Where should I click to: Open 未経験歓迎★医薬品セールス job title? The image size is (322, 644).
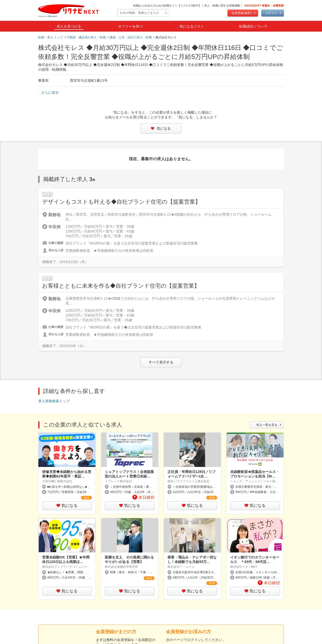tap(255, 474)
